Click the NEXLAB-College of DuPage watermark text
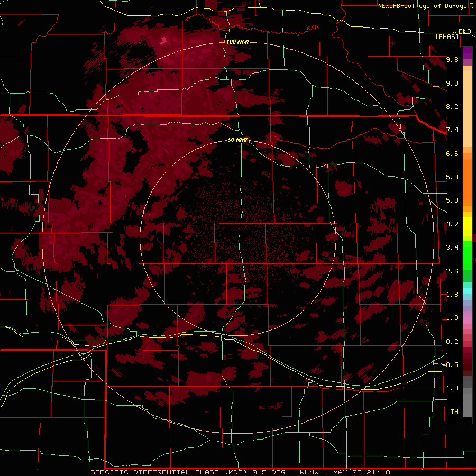 click(x=423, y=6)
